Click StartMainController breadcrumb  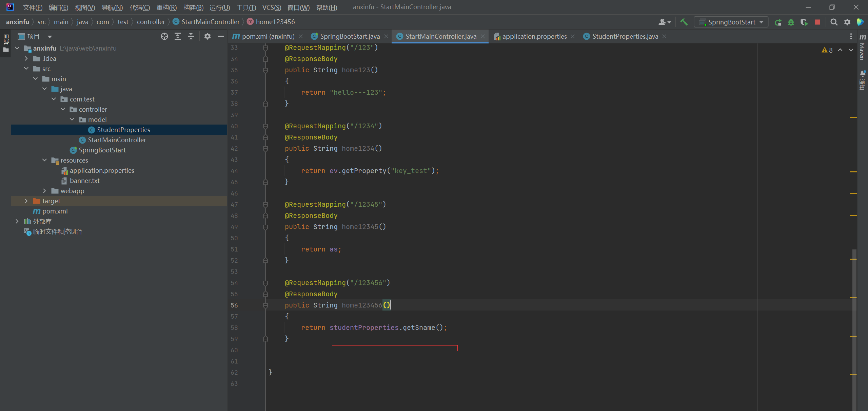coord(210,22)
